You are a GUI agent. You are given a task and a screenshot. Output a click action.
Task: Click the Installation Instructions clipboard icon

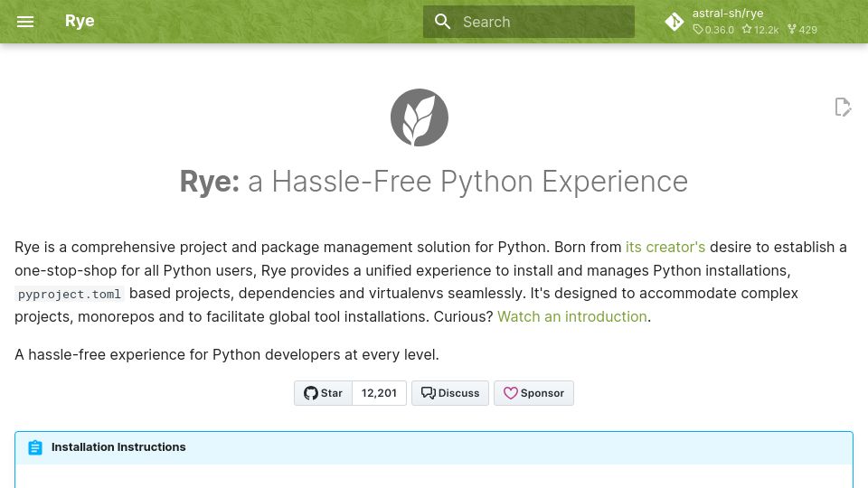click(x=35, y=447)
